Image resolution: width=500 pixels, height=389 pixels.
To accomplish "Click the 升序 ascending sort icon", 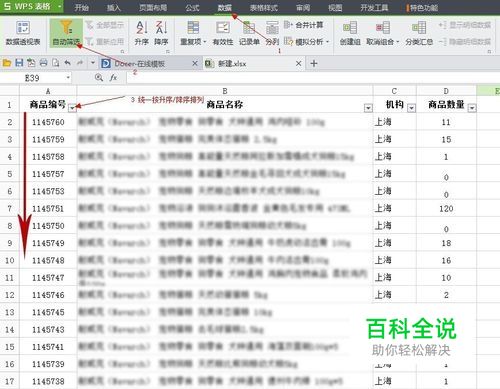I will click(141, 33).
